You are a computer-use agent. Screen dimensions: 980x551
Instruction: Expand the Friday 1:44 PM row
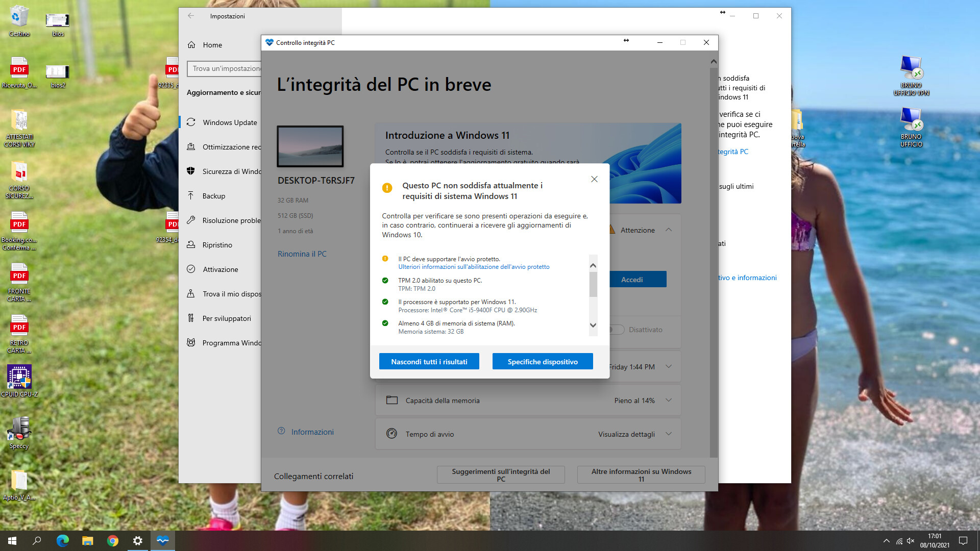[669, 366]
